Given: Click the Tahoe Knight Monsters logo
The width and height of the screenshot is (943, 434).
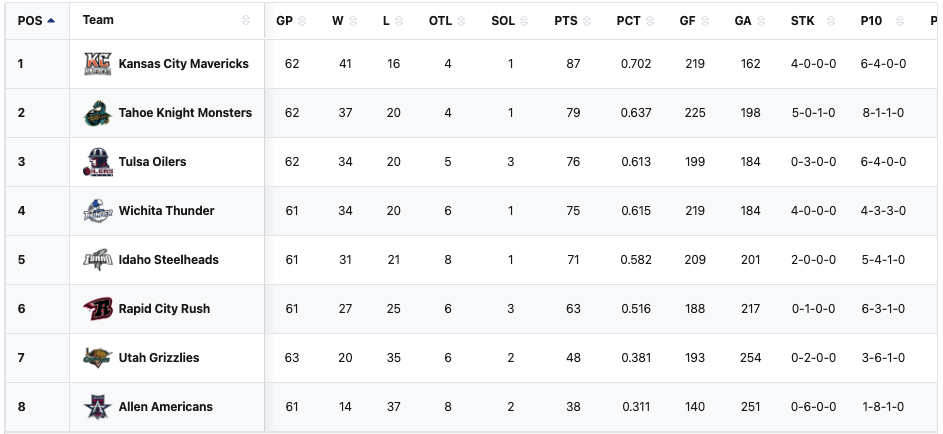Looking at the screenshot, I should tap(98, 113).
